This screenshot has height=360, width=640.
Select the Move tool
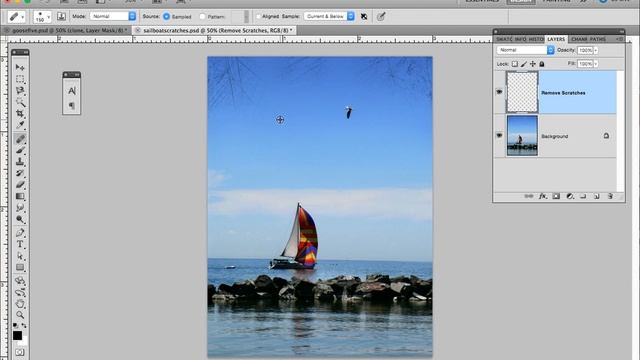coord(20,67)
